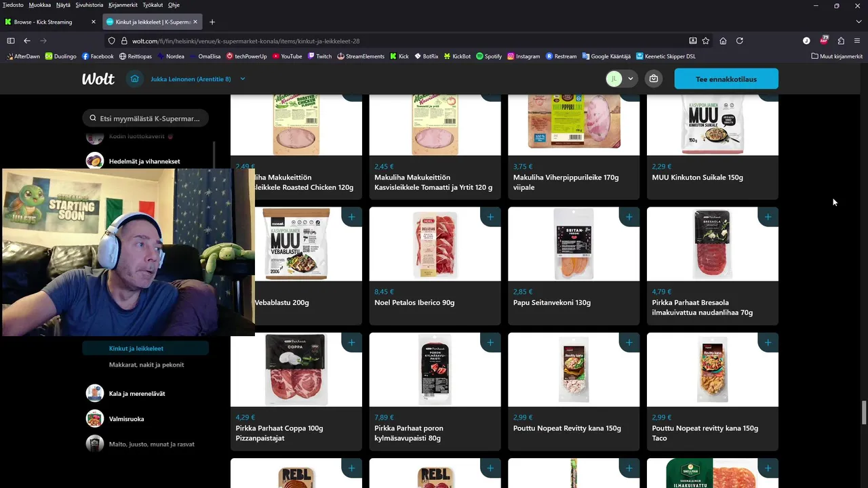Add MUU Vebablastu 200g to cart
The width and height of the screenshot is (868, 488).
[x=351, y=217]
